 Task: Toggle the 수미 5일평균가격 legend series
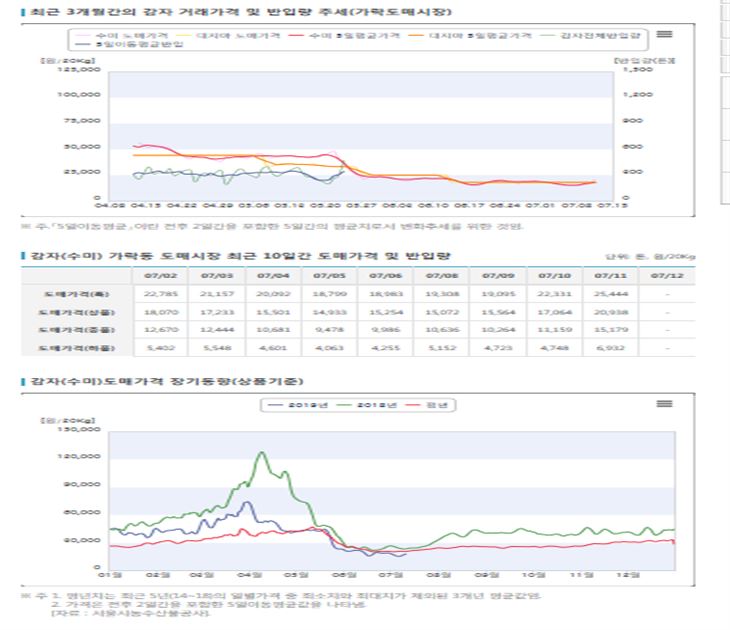(344, 35)
